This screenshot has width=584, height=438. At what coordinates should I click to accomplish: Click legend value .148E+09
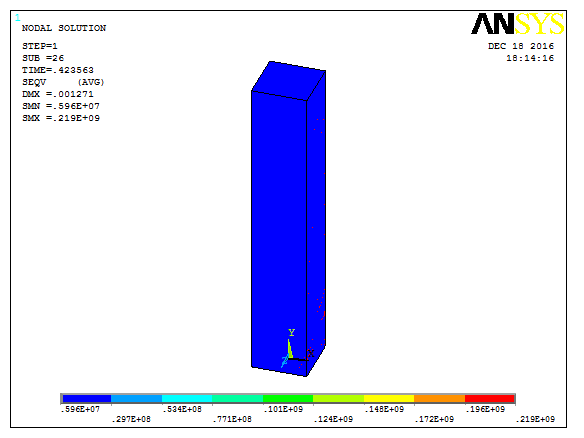point(384,409)
